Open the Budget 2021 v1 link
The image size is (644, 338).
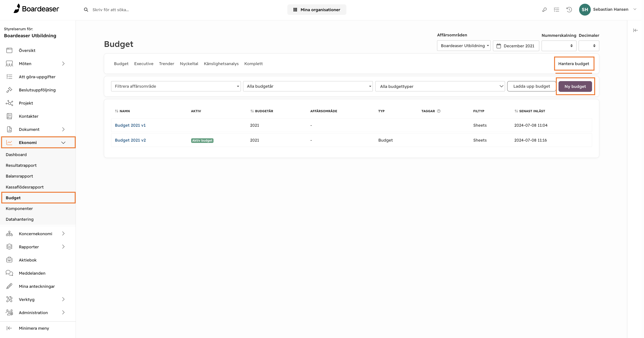click(x=130, y=125)
